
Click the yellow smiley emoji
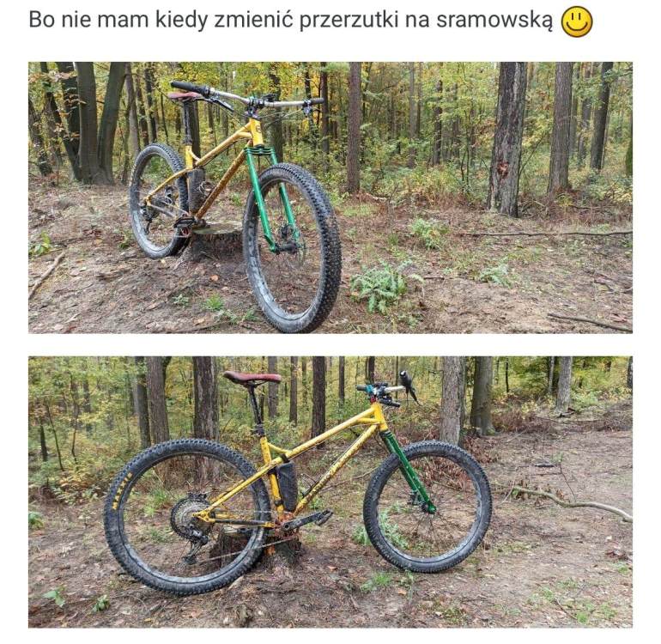[577, 22]
